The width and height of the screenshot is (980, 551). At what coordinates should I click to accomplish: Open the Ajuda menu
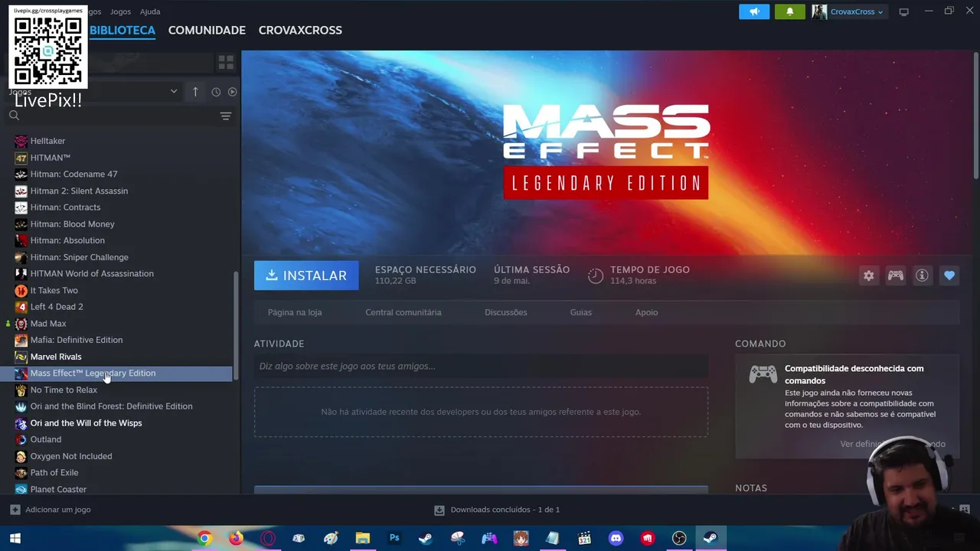click(150, 11)
